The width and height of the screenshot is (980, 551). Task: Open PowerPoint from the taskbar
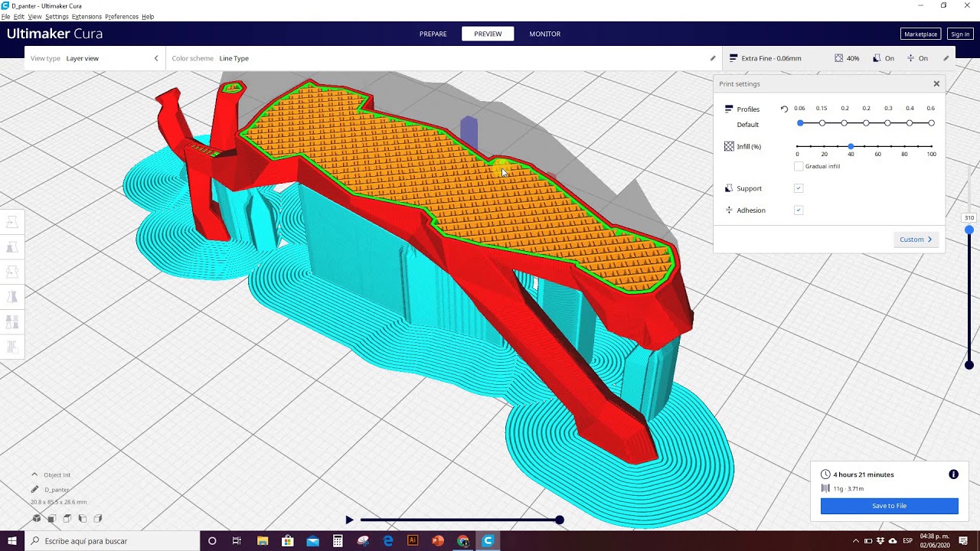[x=438, y=541]
